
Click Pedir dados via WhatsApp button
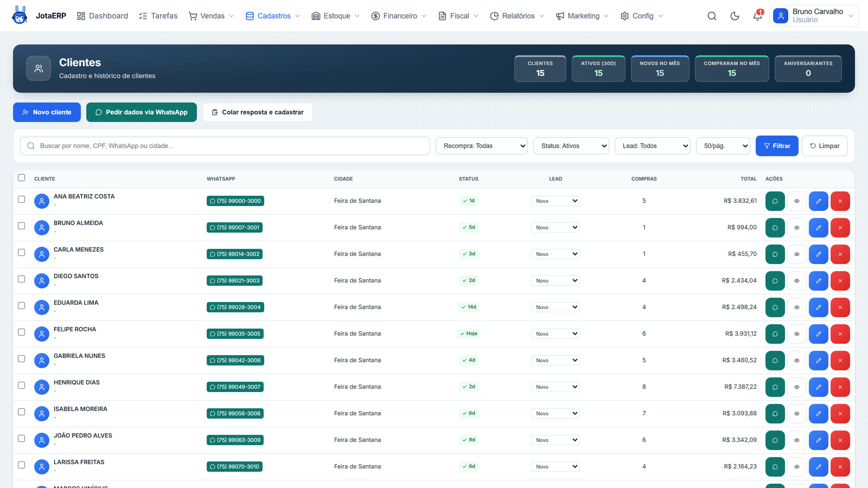point(141,112)
